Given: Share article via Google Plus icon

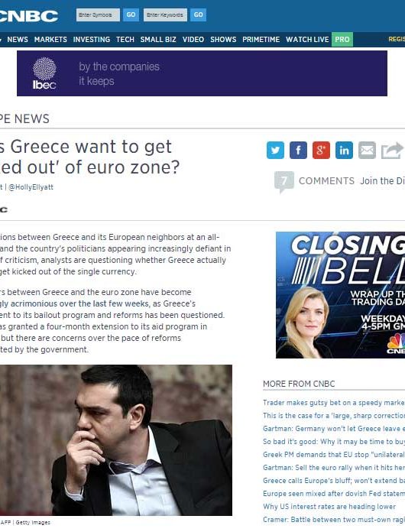Looking at the screenshot, I should coord(321,150).
